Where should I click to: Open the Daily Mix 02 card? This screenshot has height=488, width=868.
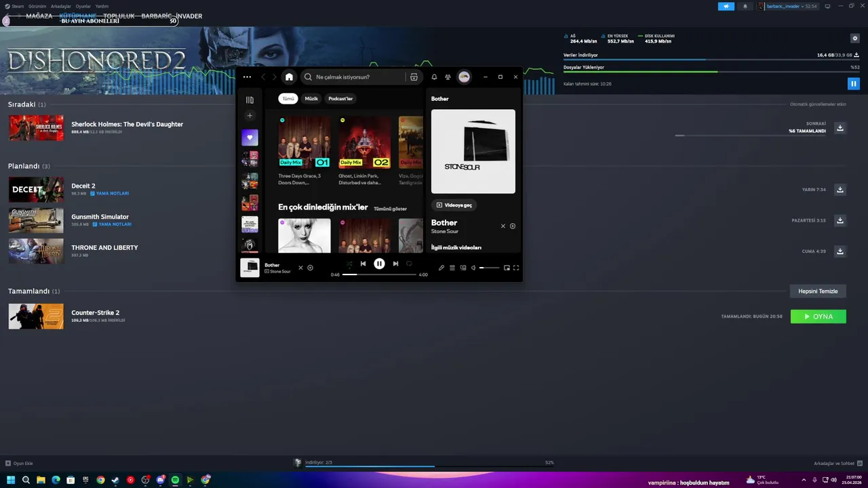[x=365, y=150]
